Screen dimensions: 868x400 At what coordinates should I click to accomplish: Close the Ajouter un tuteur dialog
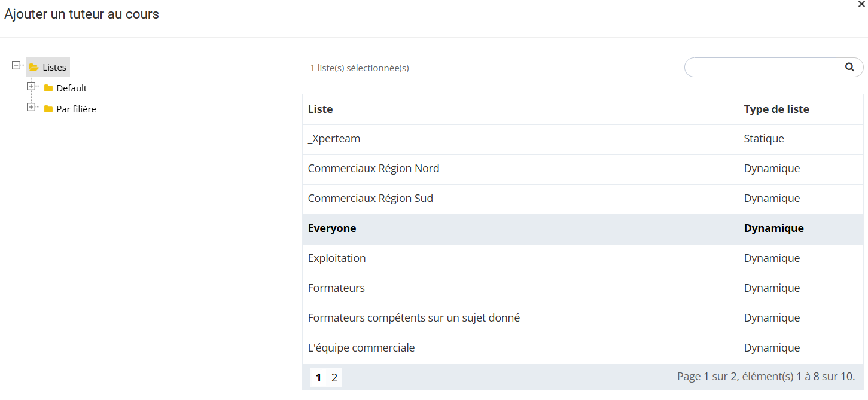pyautogui.click(x=861, y=4)
